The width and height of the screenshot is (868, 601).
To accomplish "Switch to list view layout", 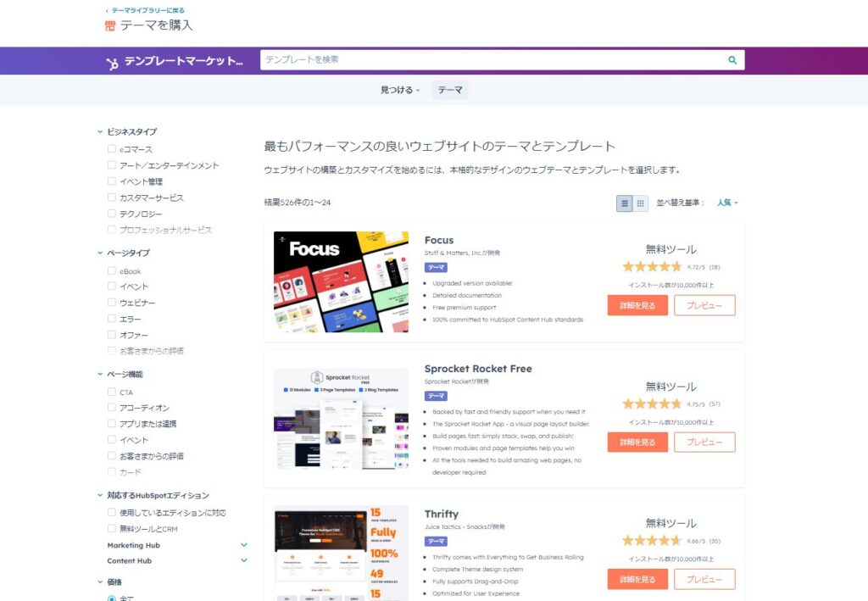I will coord(624,203).
